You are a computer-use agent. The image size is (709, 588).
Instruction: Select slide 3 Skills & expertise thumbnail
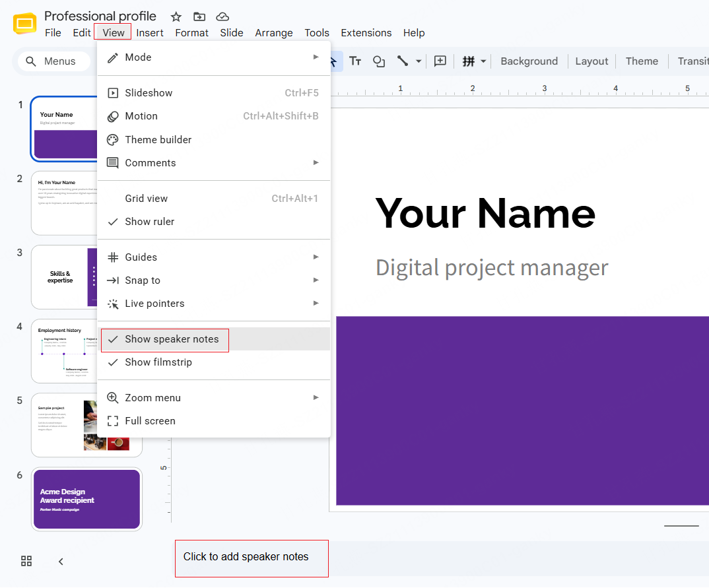click(x=64, y=277)
